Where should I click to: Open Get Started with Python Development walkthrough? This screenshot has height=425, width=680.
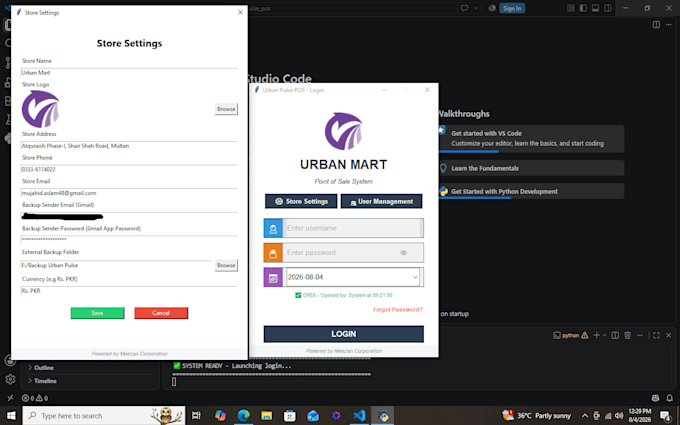(x=531, y=191)
